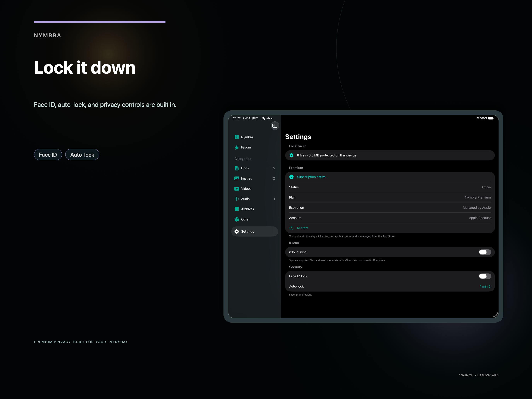Select the Archives category

[254, 209]
